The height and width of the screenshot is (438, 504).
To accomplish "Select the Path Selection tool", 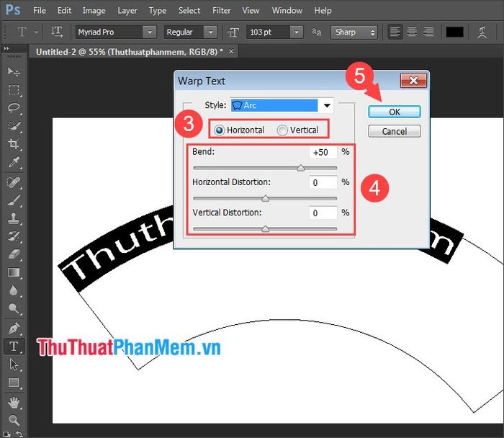I will 14,365.
